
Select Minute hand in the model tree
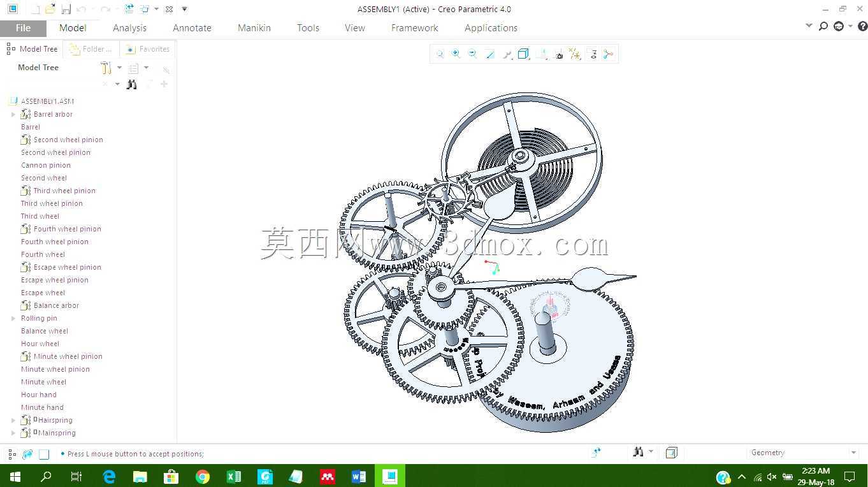(x=42, y=407)
